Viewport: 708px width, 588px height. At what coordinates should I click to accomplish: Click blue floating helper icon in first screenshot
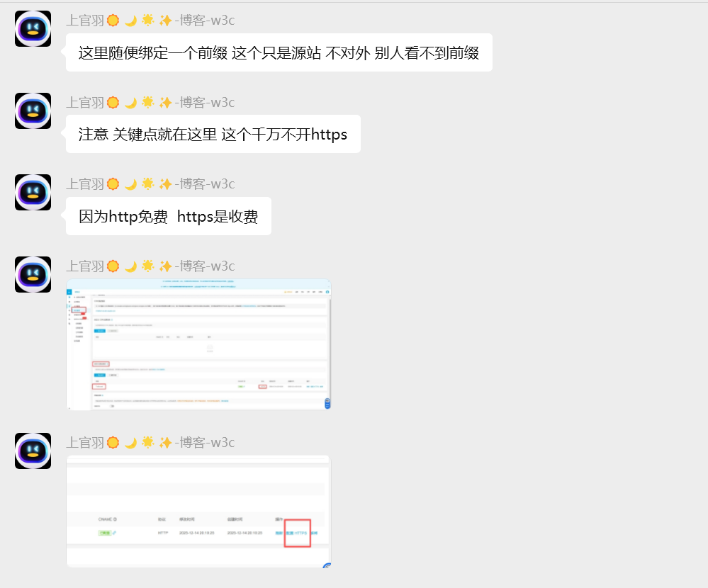(327, 403)
